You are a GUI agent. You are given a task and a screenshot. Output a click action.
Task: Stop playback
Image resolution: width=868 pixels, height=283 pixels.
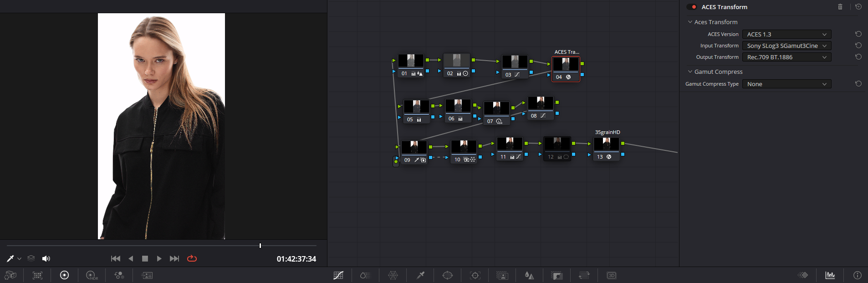[145, 258]
